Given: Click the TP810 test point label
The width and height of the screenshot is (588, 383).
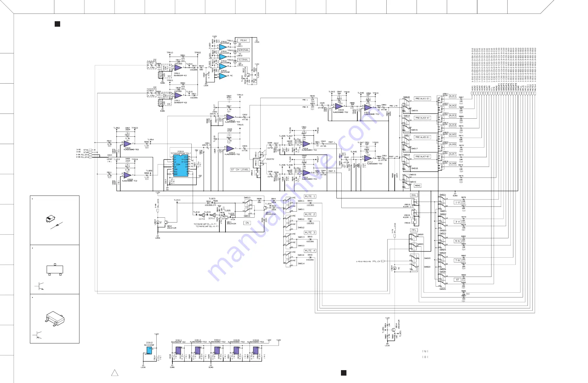Looking at the screenshot, I should (x=170, y=53).
